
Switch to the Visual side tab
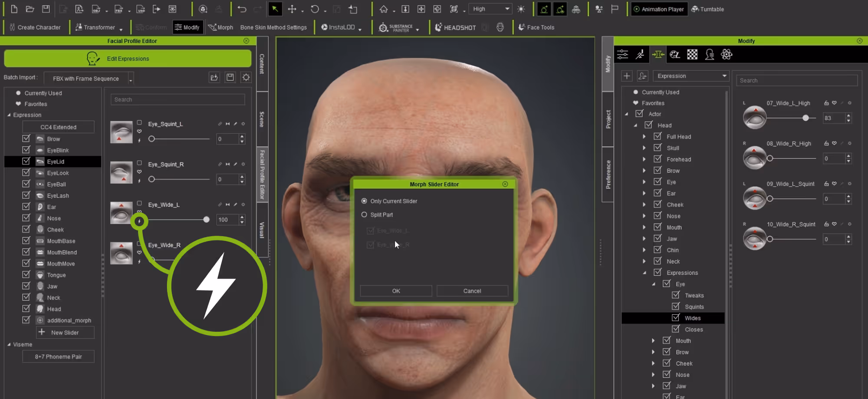(x=262, y=230)
